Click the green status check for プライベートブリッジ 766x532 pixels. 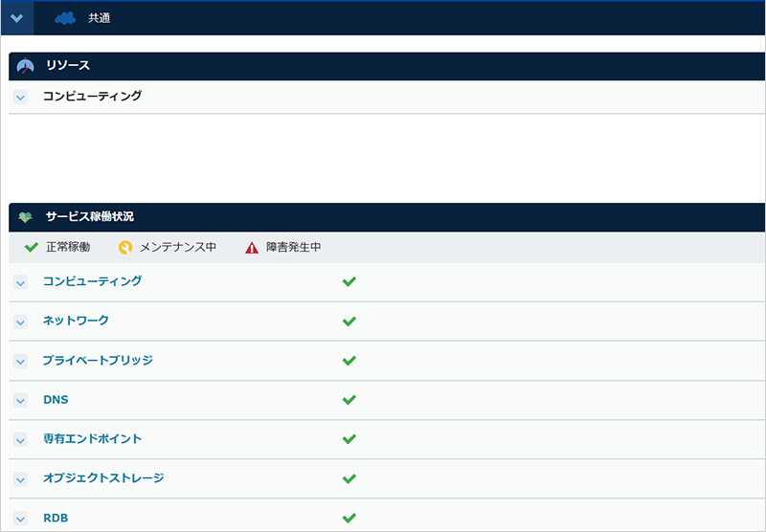coord(349,361)
